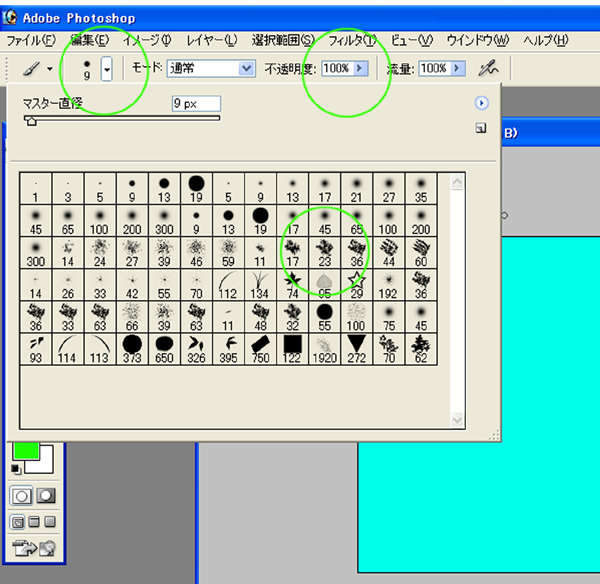This screenshot has height=584, width=600.
Task: Pick the large round 373 brush
Action: (x=132, y=349)
